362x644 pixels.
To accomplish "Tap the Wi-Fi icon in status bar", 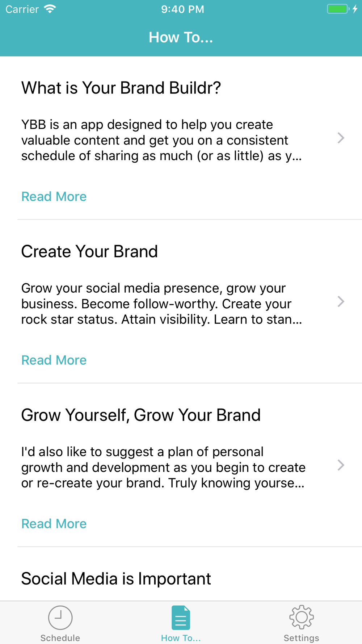I will (x=50, y=9).
